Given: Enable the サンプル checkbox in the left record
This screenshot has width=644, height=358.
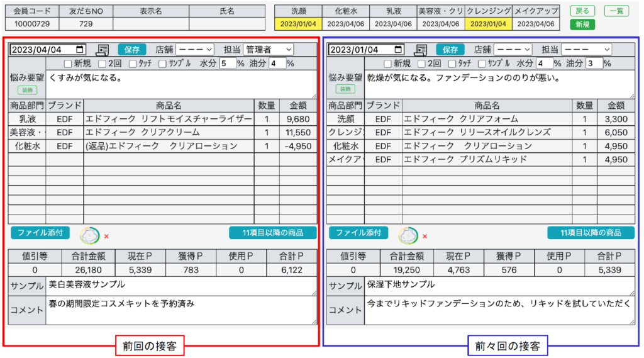Looking at the screenshot, I should click(163, 64).
